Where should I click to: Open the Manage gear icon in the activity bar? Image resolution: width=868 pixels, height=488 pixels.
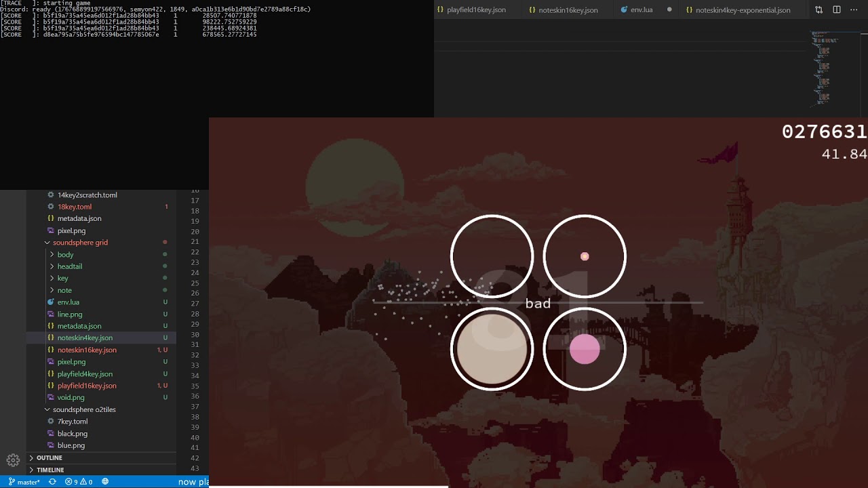[x=13, y=460]
